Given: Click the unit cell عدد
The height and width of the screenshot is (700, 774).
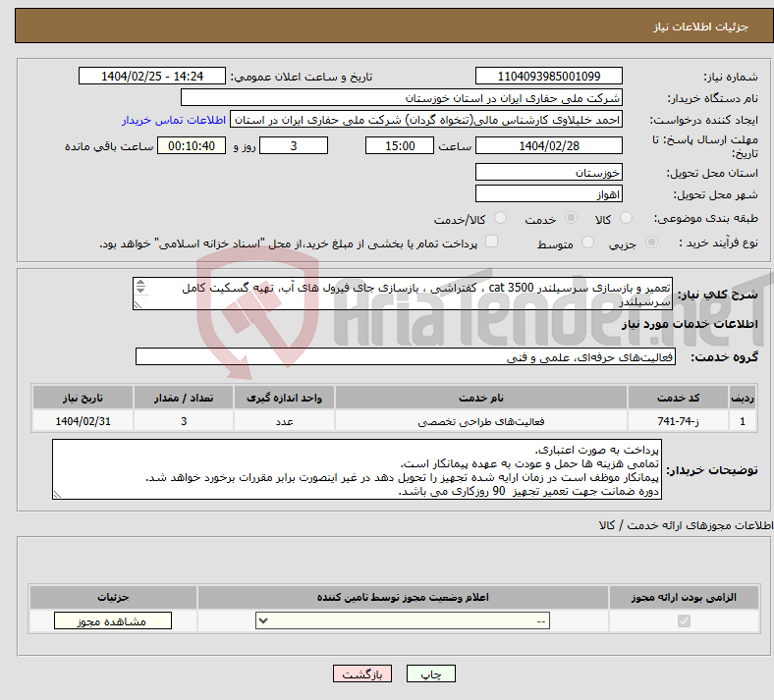Looking at the screenshot, I should click(284, 421).
